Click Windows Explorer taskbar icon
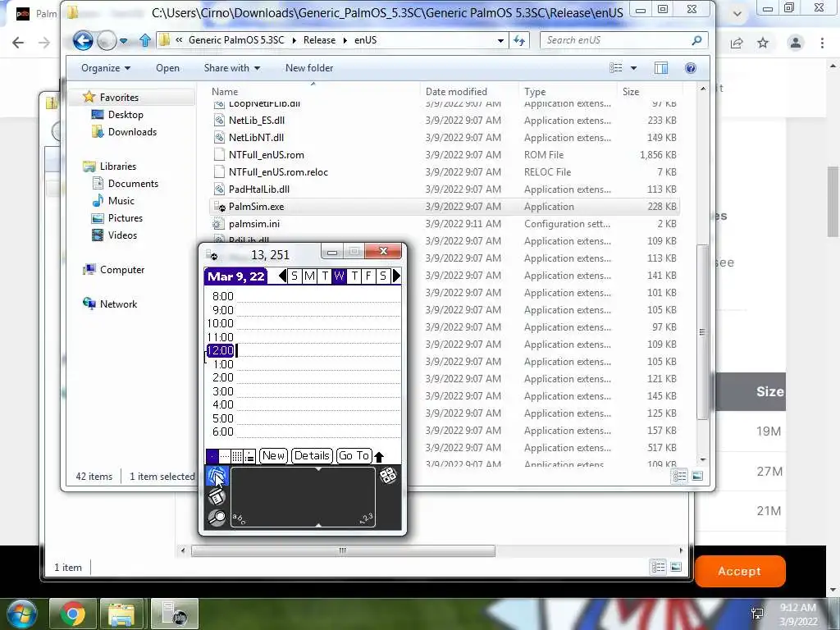 pyautogui.click(x=121, y=614)
